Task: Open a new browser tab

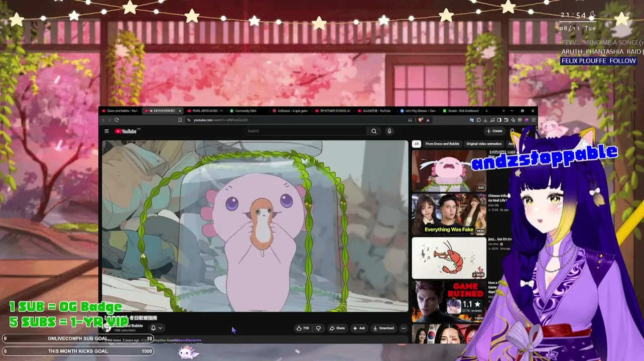Action: [486, 111]
